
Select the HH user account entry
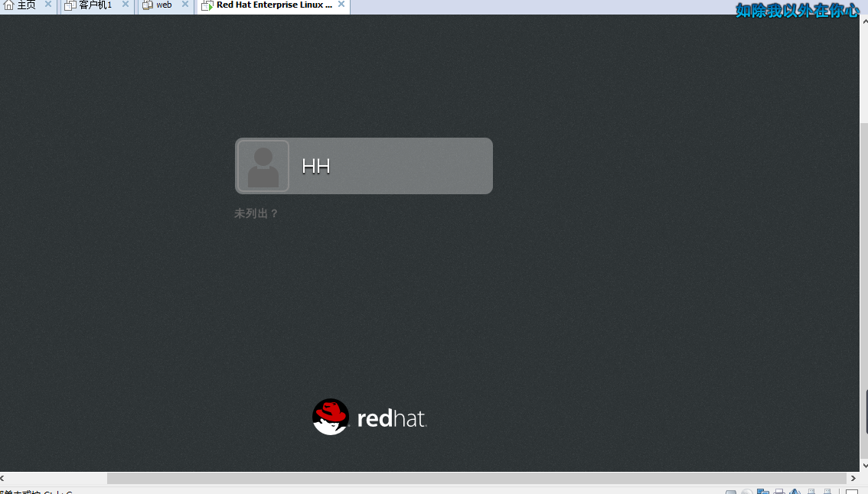[364, 166]
